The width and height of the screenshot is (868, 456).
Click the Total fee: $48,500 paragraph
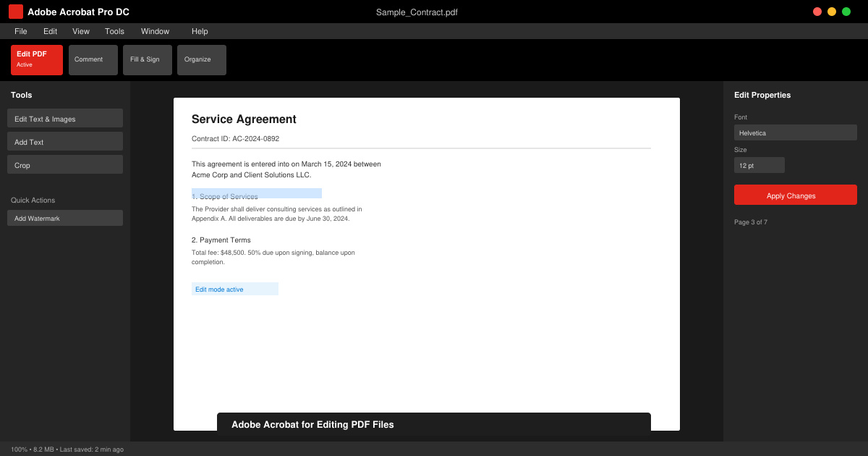pos(273,257)
